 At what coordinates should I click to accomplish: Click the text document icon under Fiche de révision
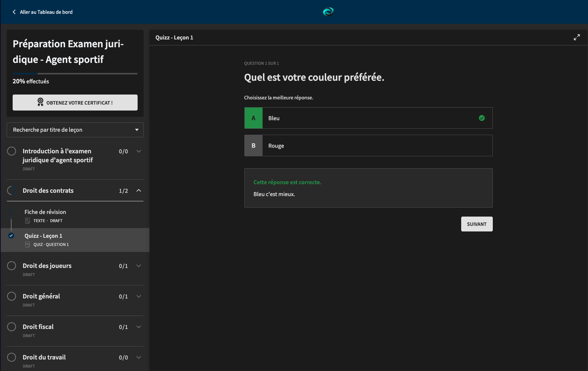tap(28, 221)
